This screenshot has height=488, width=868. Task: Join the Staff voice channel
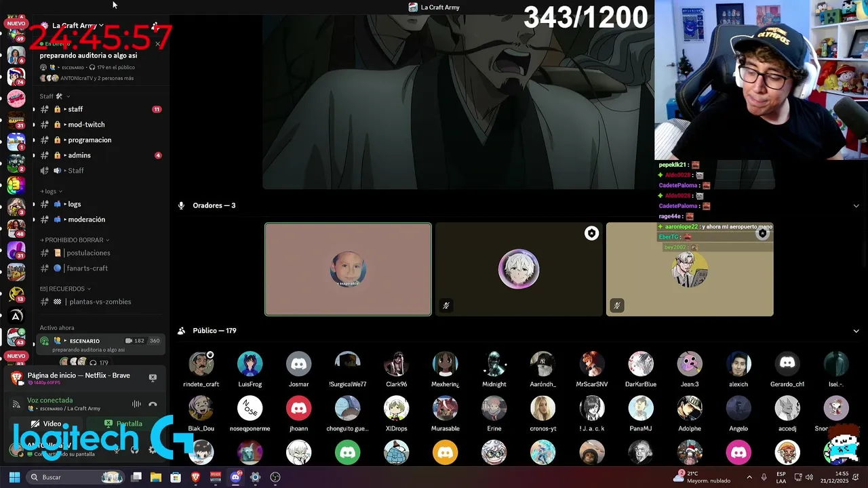pyautogui.click(x=100, y=170)
